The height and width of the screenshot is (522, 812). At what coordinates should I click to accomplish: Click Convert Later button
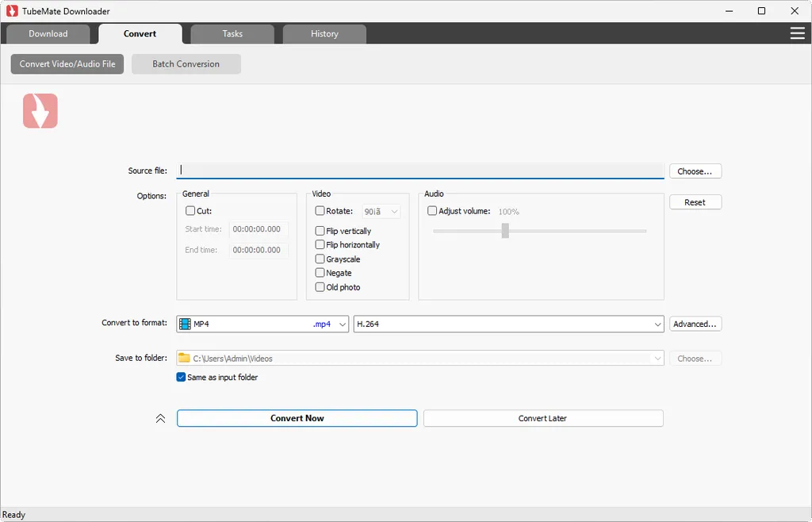(x=542, y=418)
